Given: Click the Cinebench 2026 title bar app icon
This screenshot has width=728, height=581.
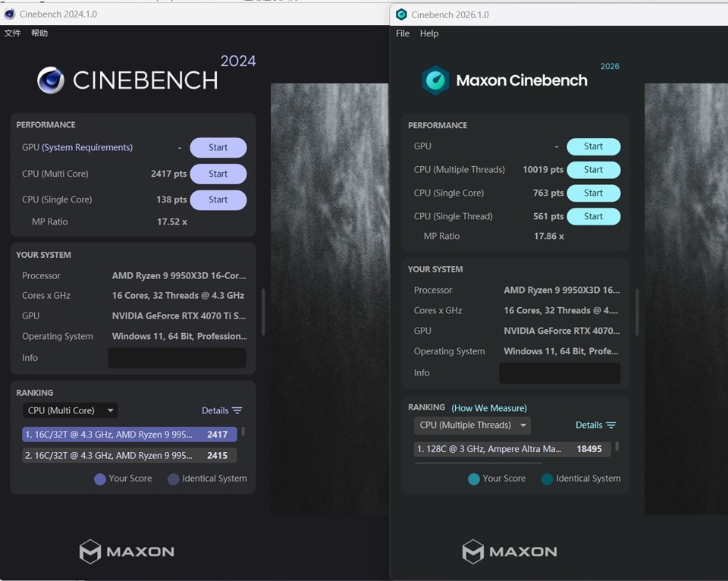Looking at the screenshot, I should [401, 14].
